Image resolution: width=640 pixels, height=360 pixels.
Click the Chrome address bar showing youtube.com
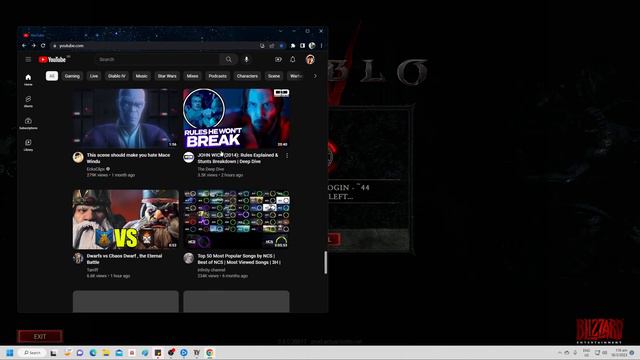coord(155,46)
